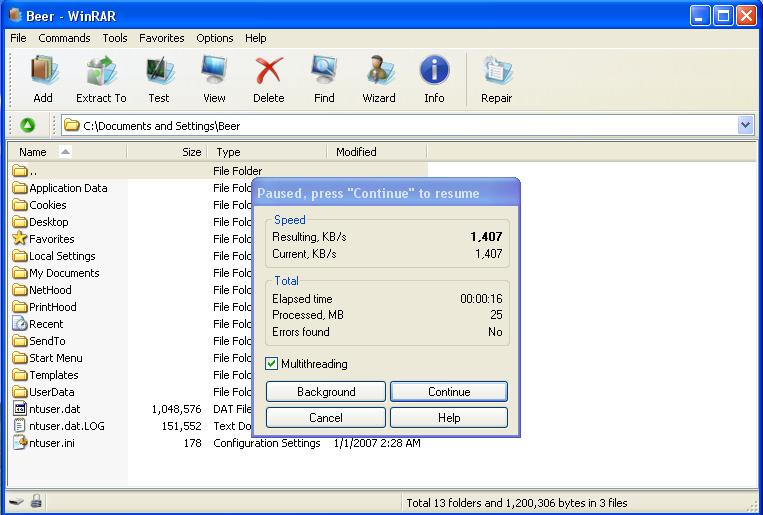Image resolution: width=763 pixels, height=515 pixels.
Task: Click the Add toolbar icon
Action: [43, 71]
